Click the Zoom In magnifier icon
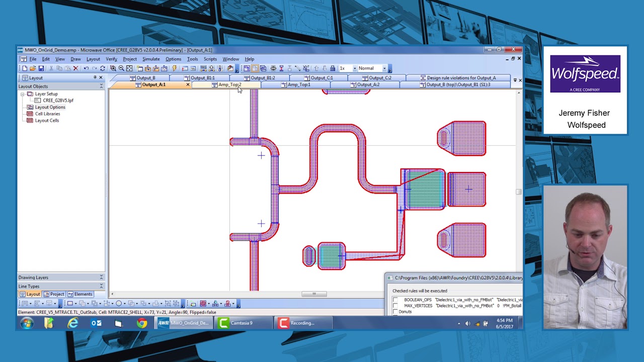 pos(113,68)
